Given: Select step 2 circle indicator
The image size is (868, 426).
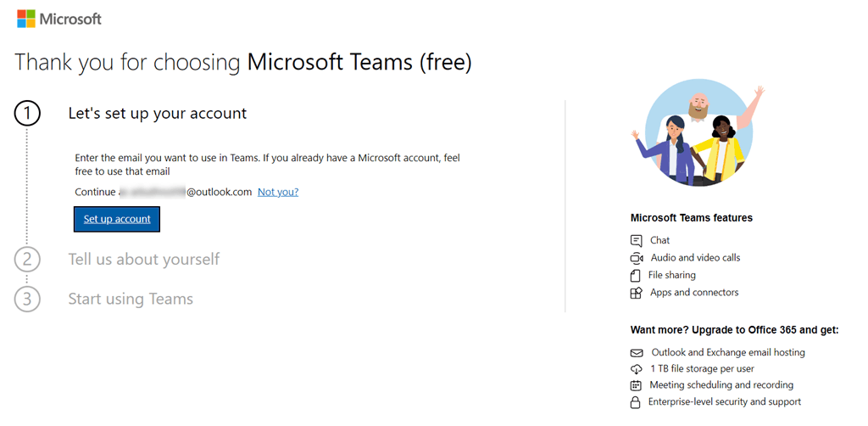Looking at the screenshot, I should tap(27, 260).
